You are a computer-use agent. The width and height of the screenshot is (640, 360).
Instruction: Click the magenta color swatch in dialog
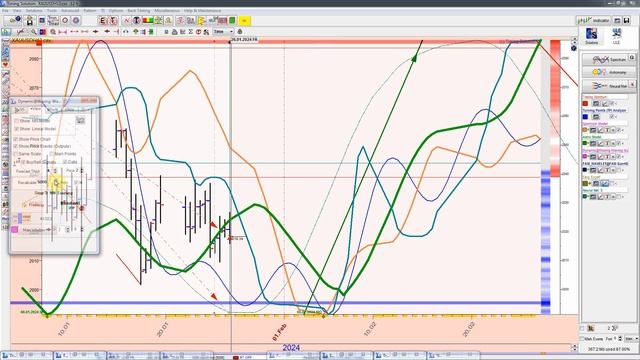pos(15,230)
